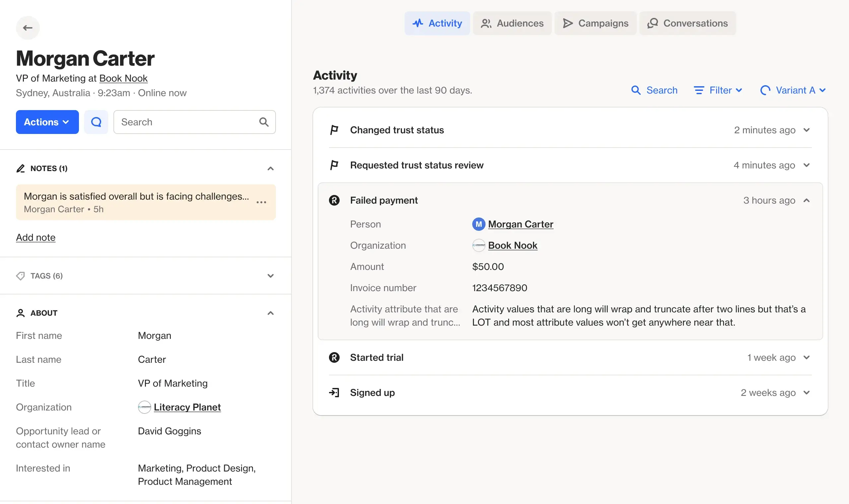Click the flag icon on Changed trust status
The height and width of the screenshot is (504, 849).
(x=334, y=130)
